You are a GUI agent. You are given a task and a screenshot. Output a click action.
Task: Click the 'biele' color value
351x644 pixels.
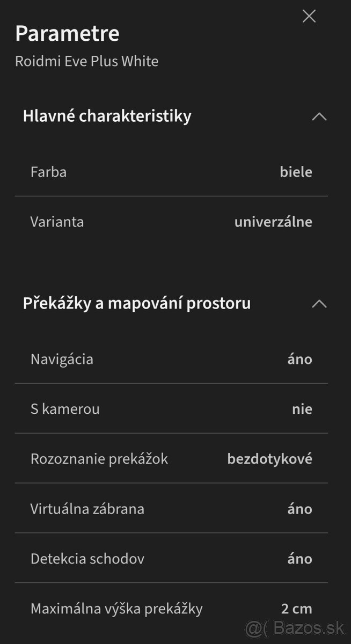click(x=296, y=172)
